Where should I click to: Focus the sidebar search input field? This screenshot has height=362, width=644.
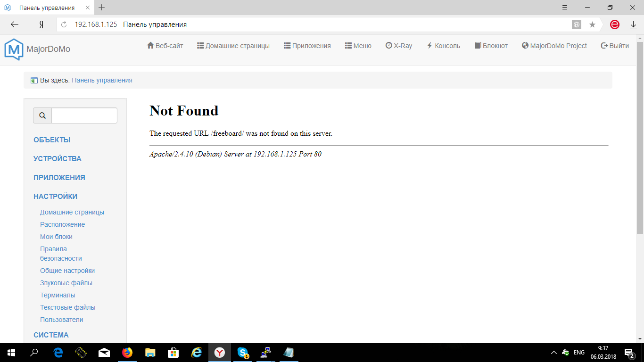(x=84, y=115)
